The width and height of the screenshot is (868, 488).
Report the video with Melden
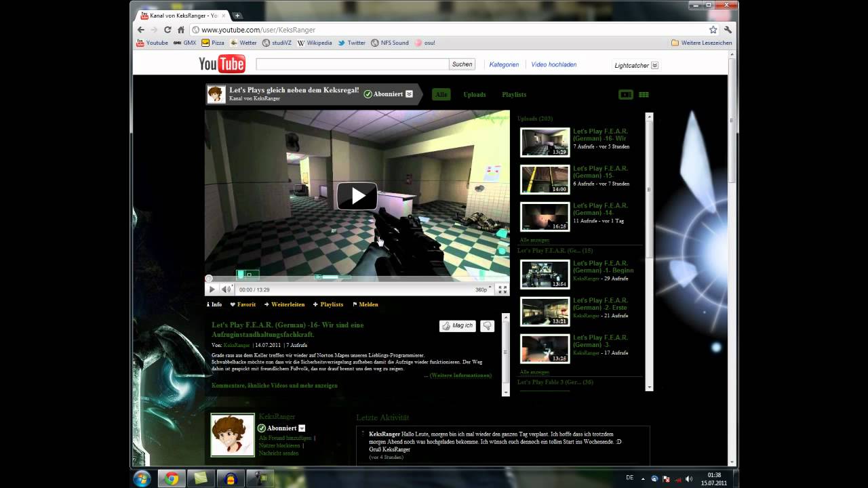pyautogui.click(x=366, y=304)
